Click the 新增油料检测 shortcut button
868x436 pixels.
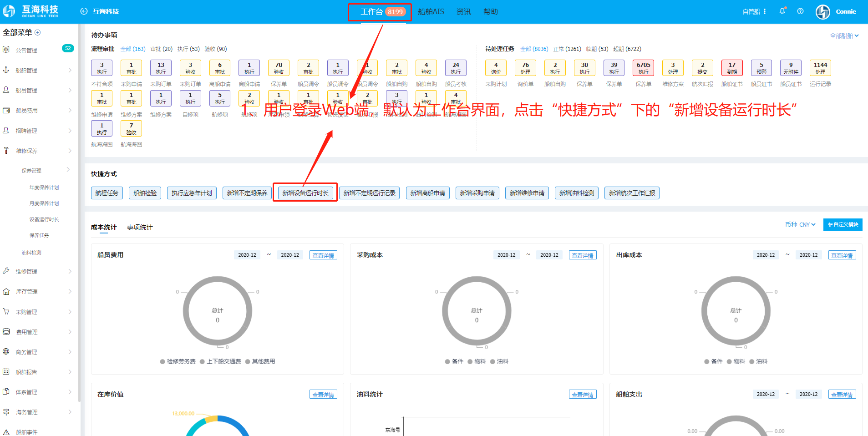[576, 193]
